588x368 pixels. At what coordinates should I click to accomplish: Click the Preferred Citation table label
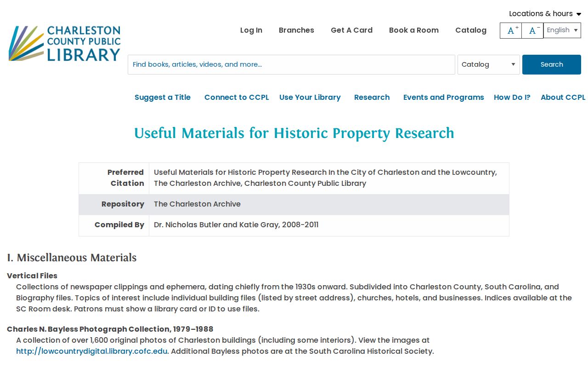126,178
